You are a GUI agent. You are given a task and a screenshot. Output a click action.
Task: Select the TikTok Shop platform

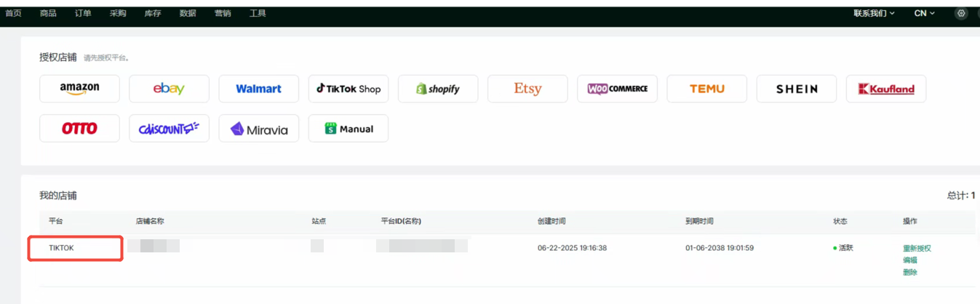click(x=348, y=89)
